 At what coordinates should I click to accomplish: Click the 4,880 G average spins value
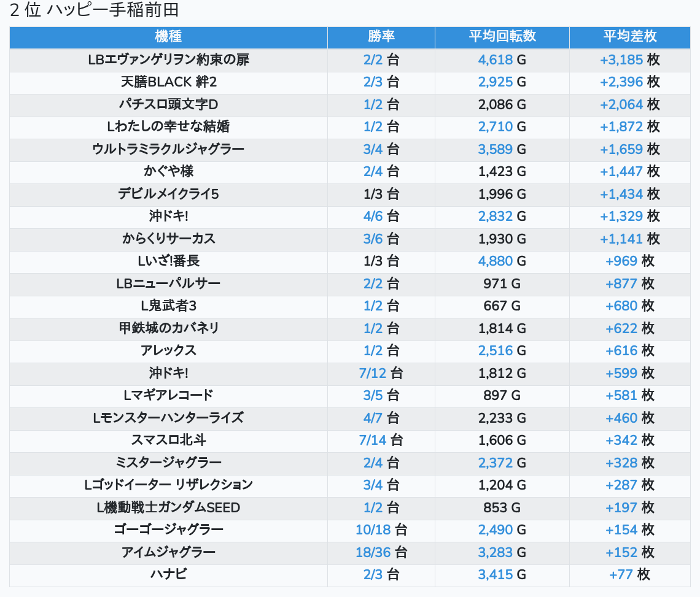pyautogui.click(x=502, y=261)
